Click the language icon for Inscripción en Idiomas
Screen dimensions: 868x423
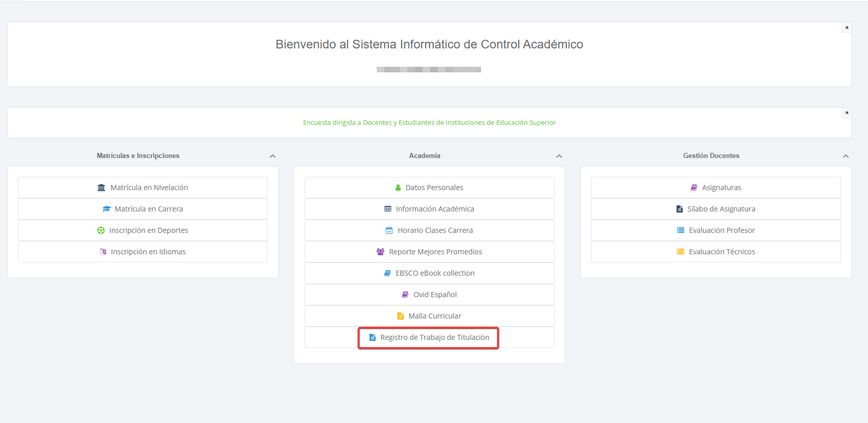[x=103, y=252]
